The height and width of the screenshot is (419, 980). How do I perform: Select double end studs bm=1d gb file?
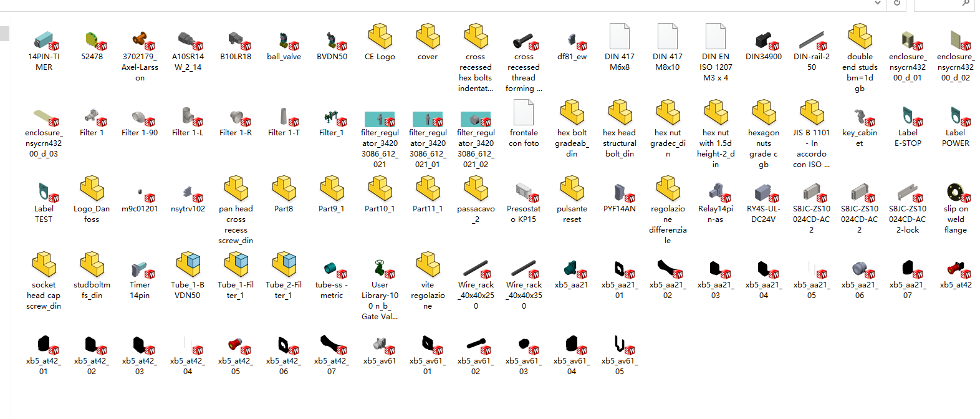(x=860, y=37)
